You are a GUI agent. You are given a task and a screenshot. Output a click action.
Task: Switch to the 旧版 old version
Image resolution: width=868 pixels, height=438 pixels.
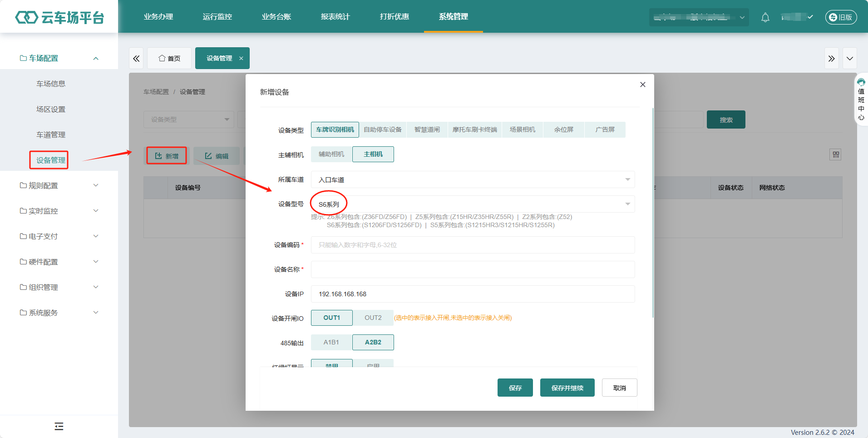(841, 17)
